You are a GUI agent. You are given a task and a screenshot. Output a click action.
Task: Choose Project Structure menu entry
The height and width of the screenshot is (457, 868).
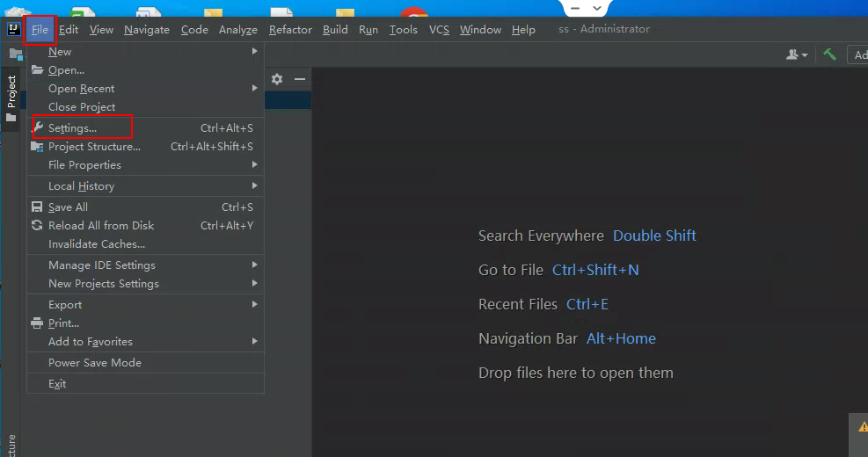point(94,147)
